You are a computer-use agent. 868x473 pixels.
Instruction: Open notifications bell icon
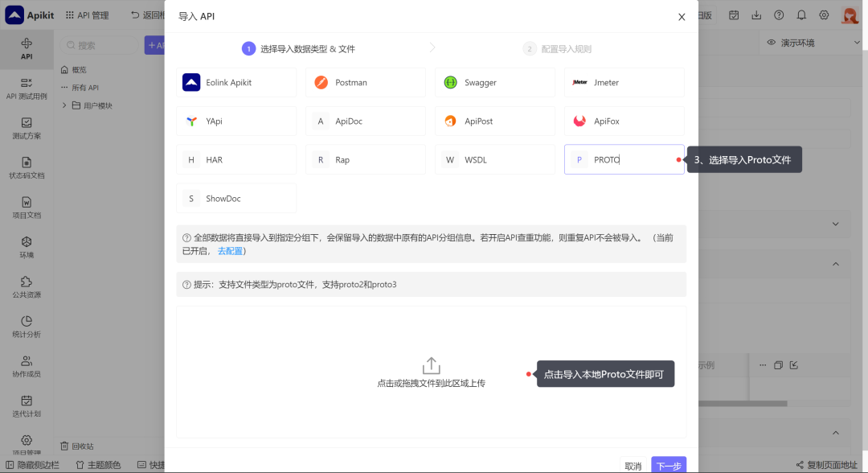pyautogui.click(x=801, y=15)
